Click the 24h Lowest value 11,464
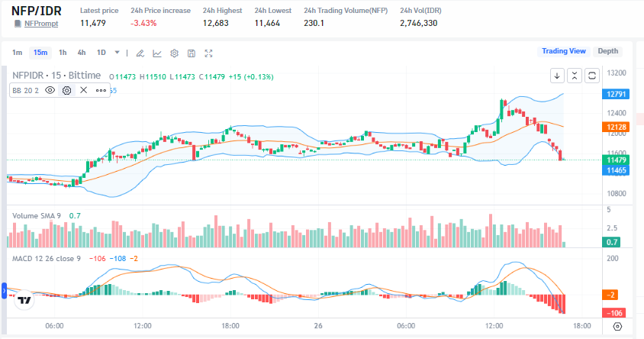 [x=267, y=24]
